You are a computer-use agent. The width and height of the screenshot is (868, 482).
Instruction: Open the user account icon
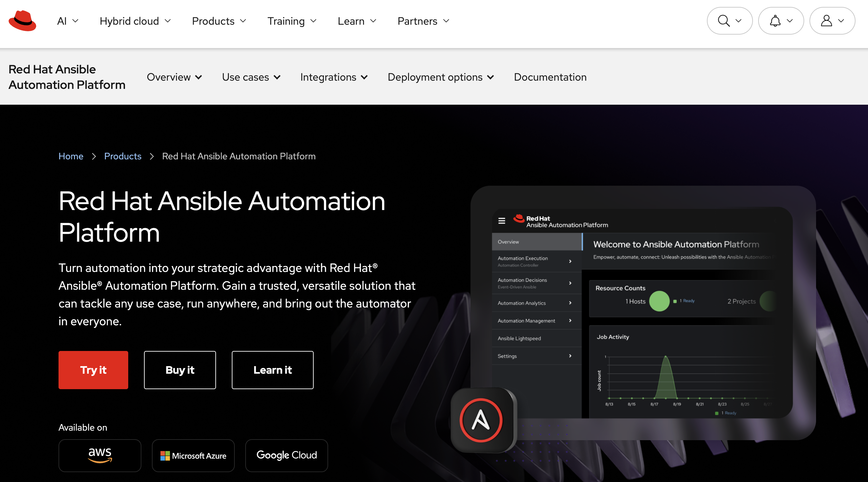tap(826, 21)
